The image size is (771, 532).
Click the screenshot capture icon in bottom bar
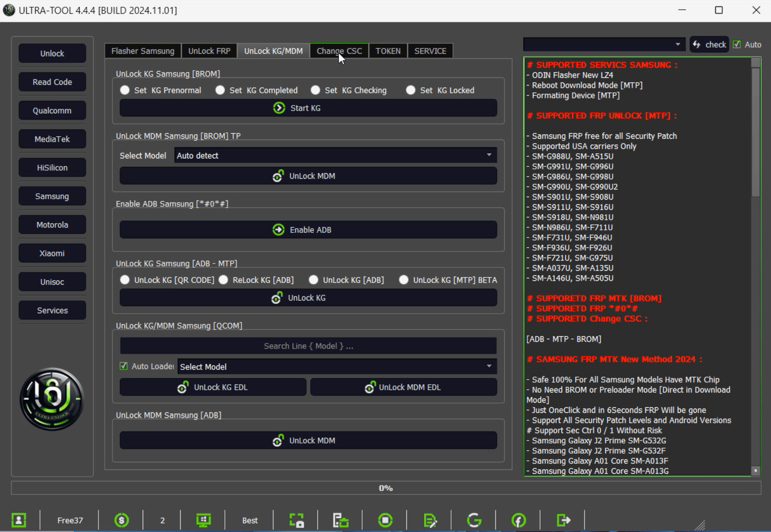[x=296, y=520]
